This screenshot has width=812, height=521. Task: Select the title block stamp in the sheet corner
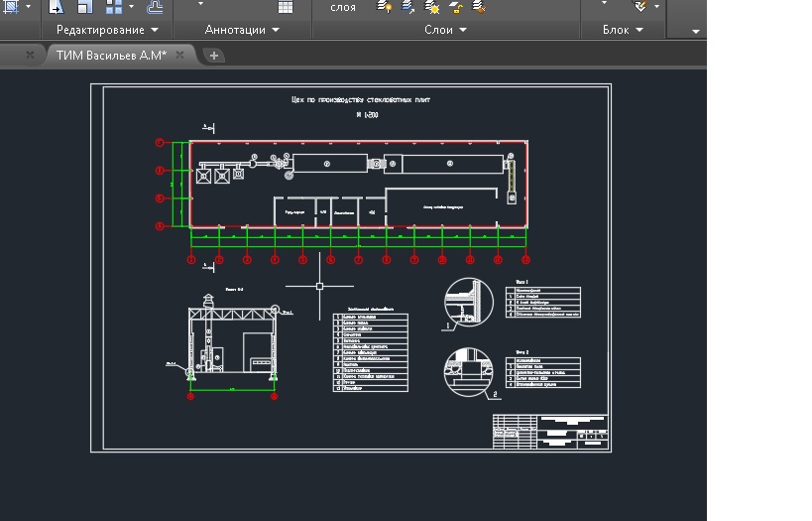[550, 432]
